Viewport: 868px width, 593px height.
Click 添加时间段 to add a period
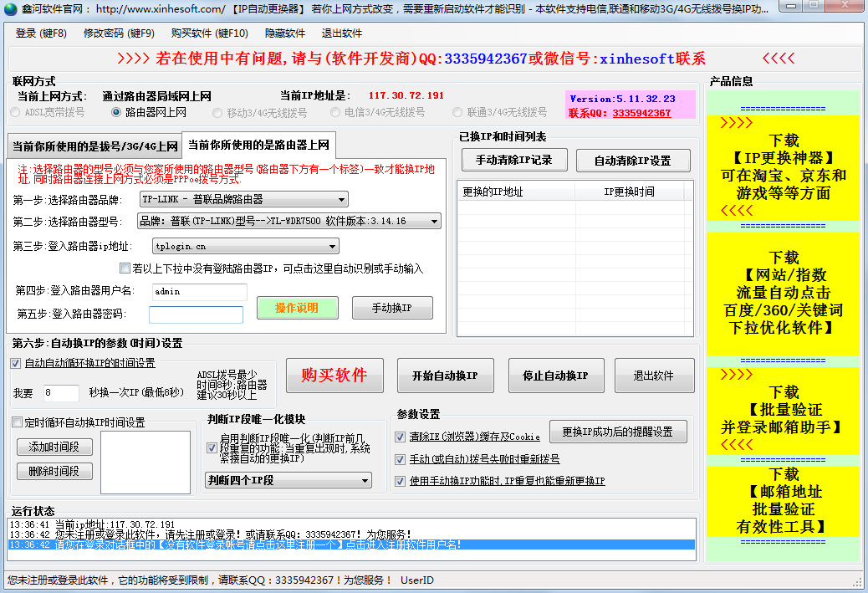pos(54,447)
